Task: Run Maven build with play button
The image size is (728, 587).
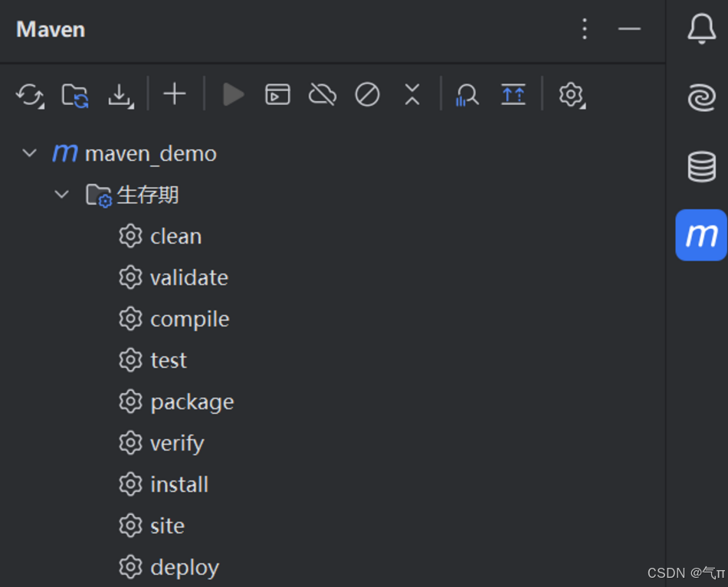Action: tap(233, 95)
